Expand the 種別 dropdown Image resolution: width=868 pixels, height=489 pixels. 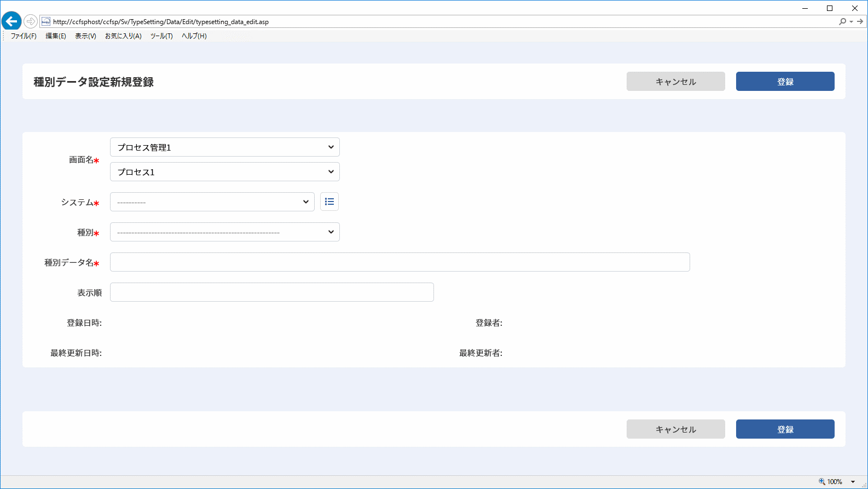225,232
